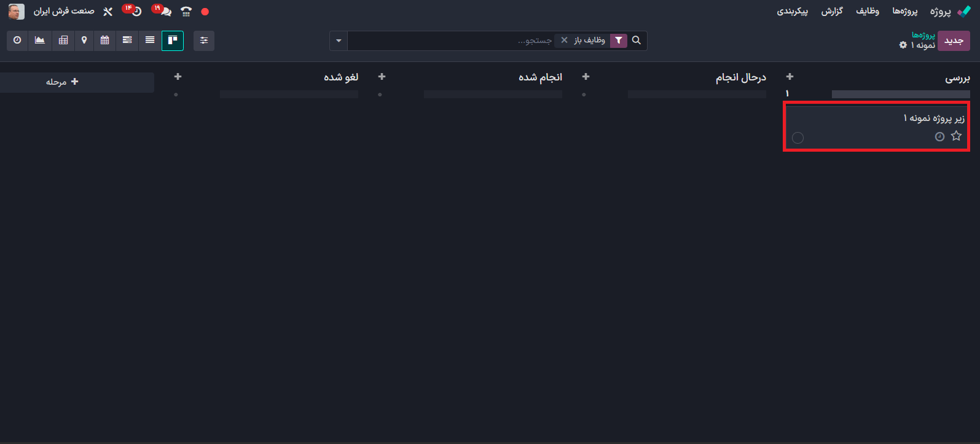The image size is (980, 444).
Task: Click the پروژه‌ها breadcrumb link
Action: click(923, 35)
